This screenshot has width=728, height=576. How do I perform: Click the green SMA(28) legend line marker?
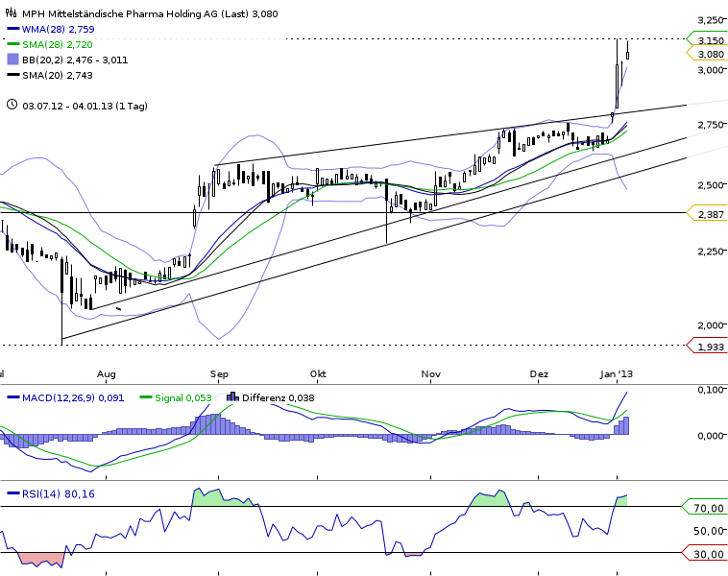(13, 43)
